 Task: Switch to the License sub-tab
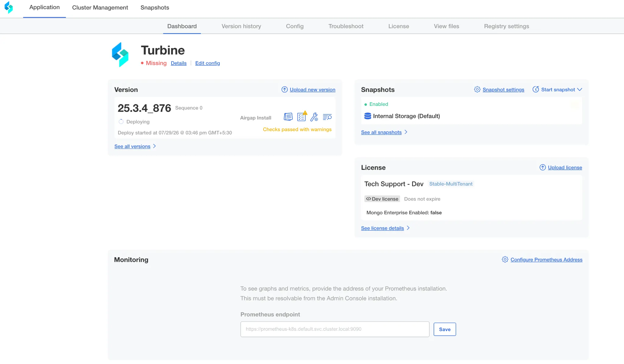click(x=399, y=26)
